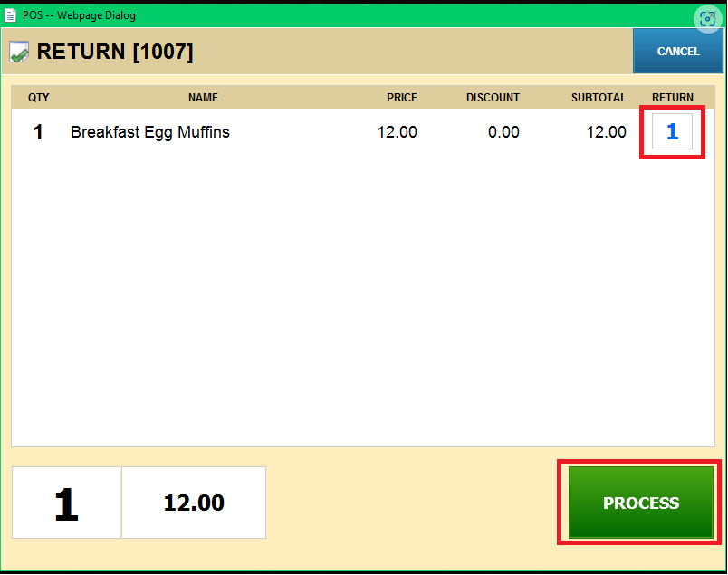Click the 0.00 discount value in the row
The image size is (728, 575).
(503, 132)
